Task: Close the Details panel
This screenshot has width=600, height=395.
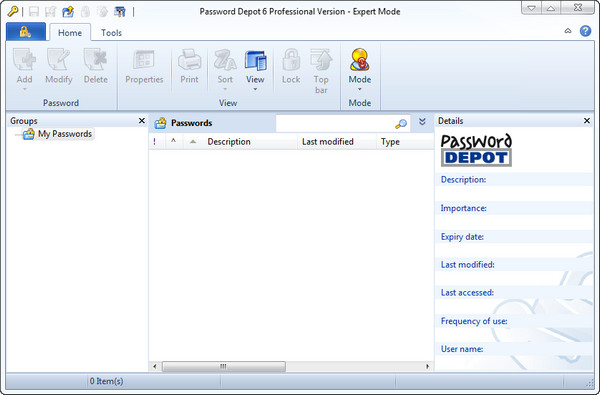Action: click(x=587, y=121)
